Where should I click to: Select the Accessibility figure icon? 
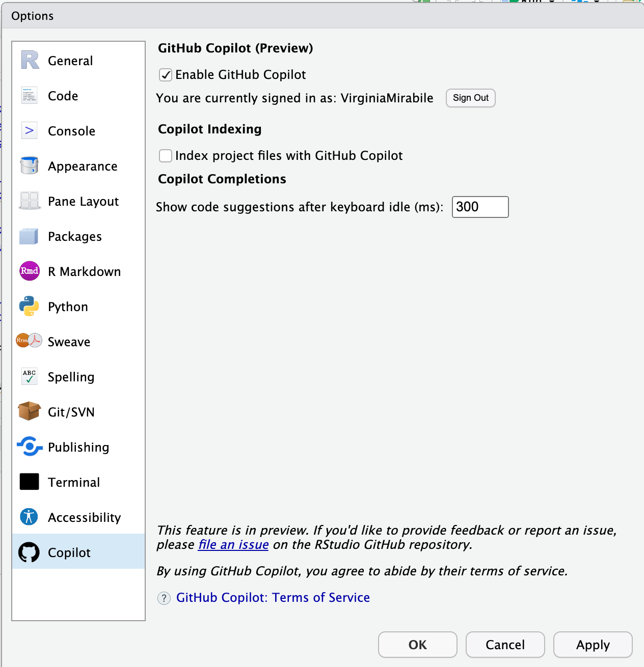29,517
